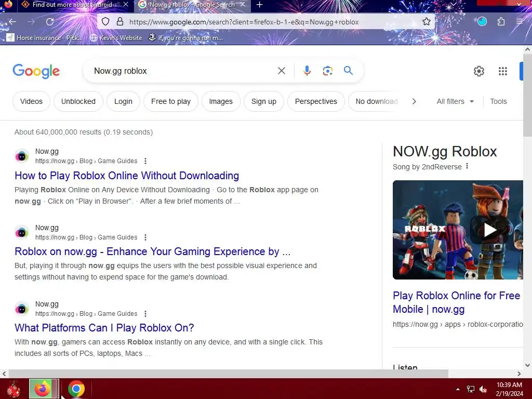Click the Google logo
This screenshot has width=532, height=399.
coord(36,71)
